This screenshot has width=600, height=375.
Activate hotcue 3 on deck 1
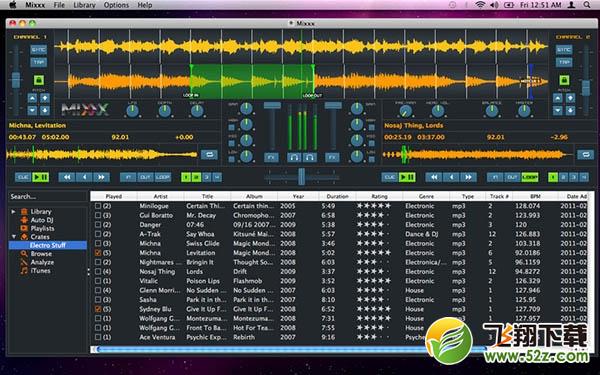click(x=207, y=177)
